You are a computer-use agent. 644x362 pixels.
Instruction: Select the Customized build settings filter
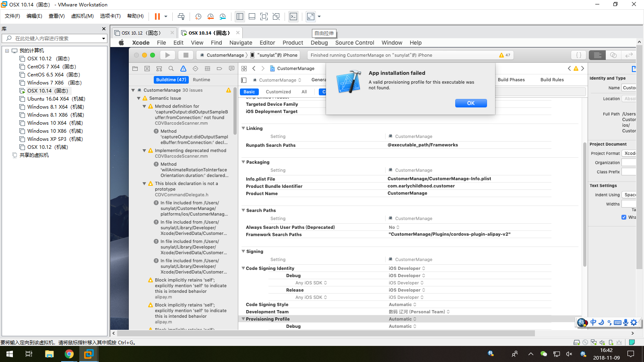pyautogui.click(x=278, y=92)
